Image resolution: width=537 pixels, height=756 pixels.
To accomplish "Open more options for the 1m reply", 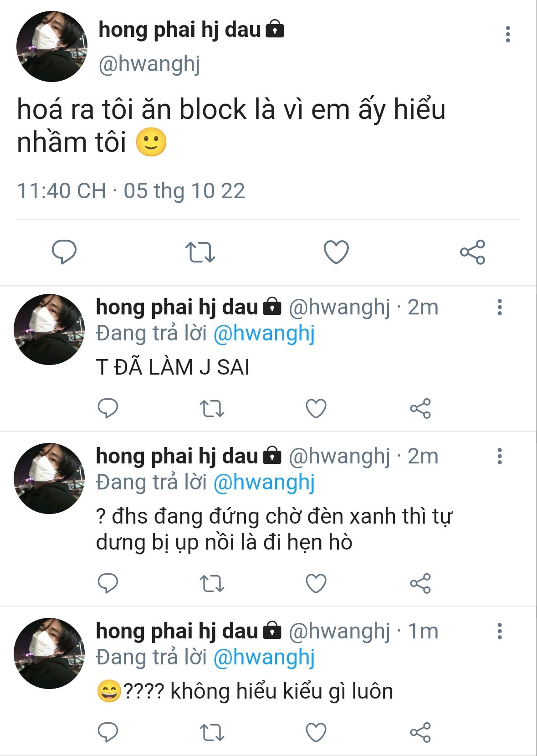I will tap(500, 631).
